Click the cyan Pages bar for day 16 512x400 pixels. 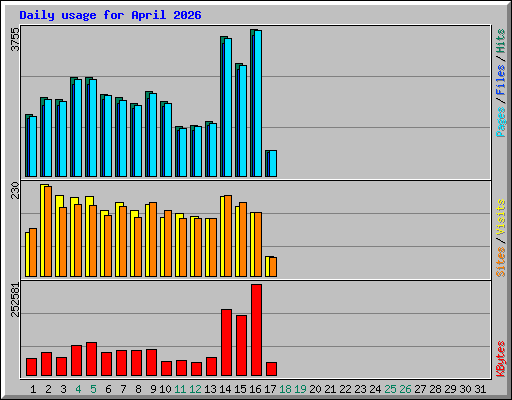point(258,103)
